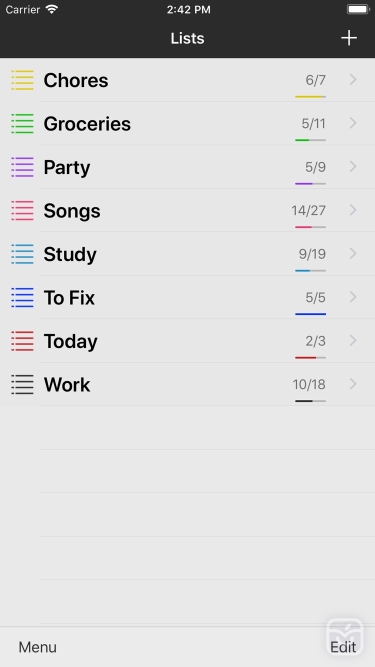The image size is (375, 667).
Task: Expand the Party row chevron
Action: (x=353, y=167)
